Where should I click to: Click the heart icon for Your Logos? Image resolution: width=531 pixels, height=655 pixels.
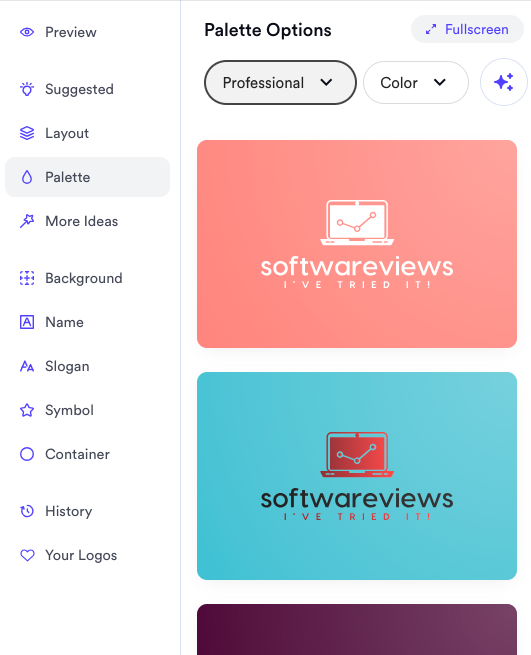pos(27,555)
